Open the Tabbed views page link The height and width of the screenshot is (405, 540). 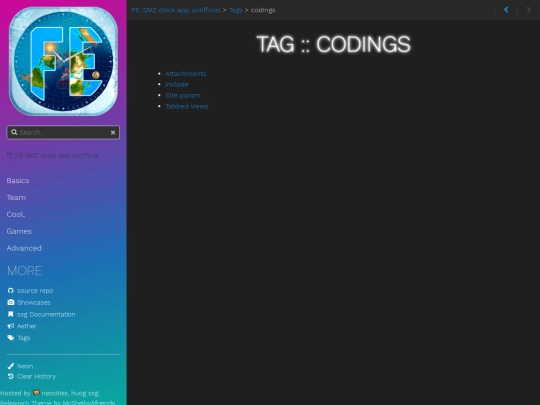(x=187, y=106)
